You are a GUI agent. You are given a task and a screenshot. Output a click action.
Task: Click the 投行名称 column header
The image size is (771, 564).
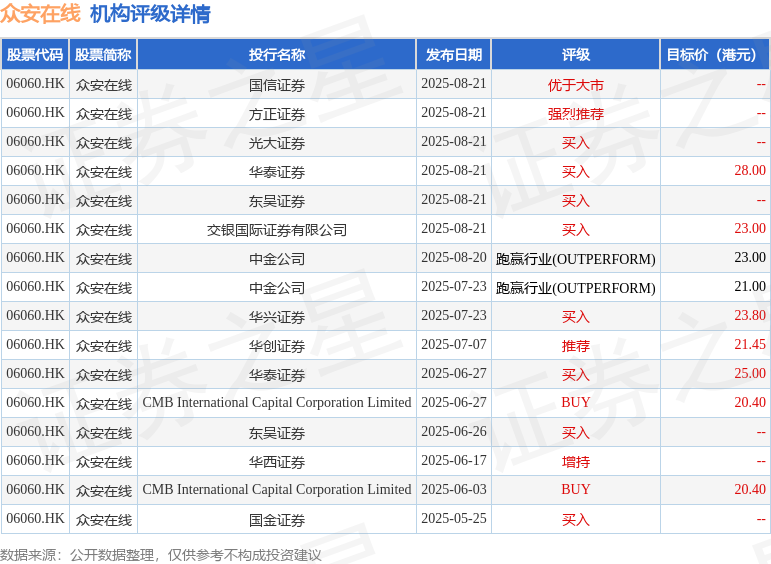pyautogui.click(x=277, y=55)
